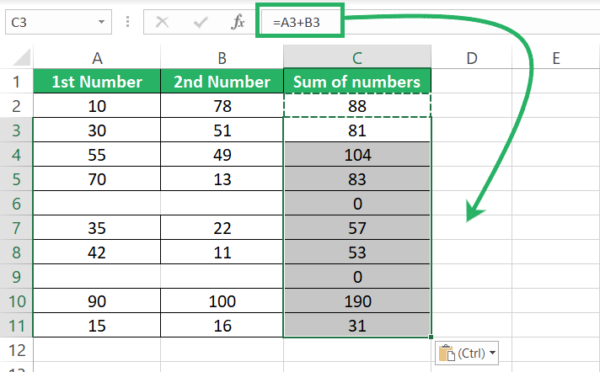Select cell containing 11
The height and width of the screenshot is (372, 600).
tap(222, 253)
